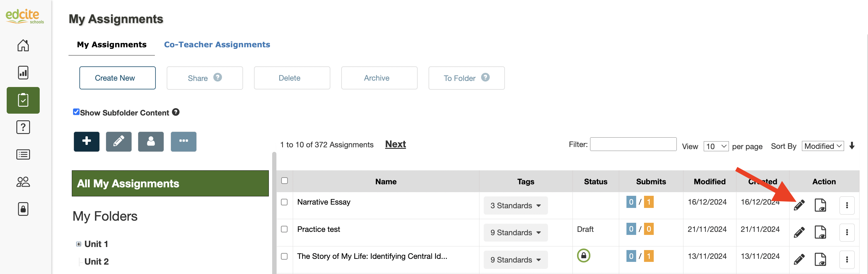This screenshot has width=868, height=274.
Task: Open the Sort By Modified dropdown
Action: click(x=823, y=146)
